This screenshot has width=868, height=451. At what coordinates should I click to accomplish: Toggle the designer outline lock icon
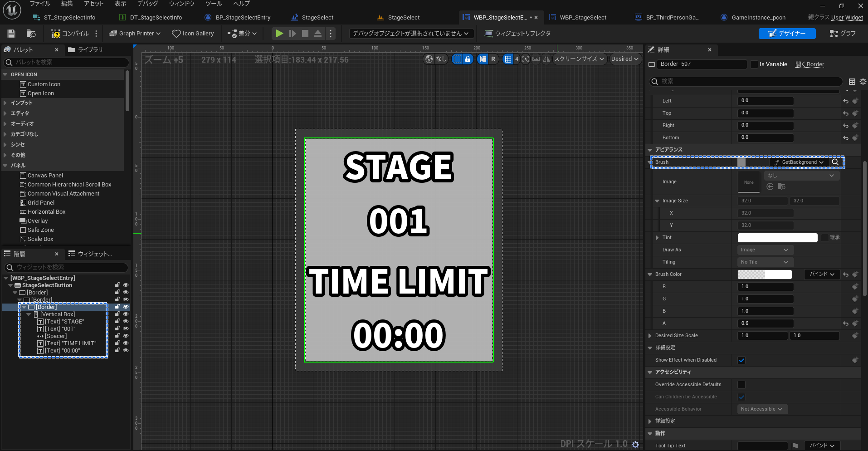click(x=468, y=59)
